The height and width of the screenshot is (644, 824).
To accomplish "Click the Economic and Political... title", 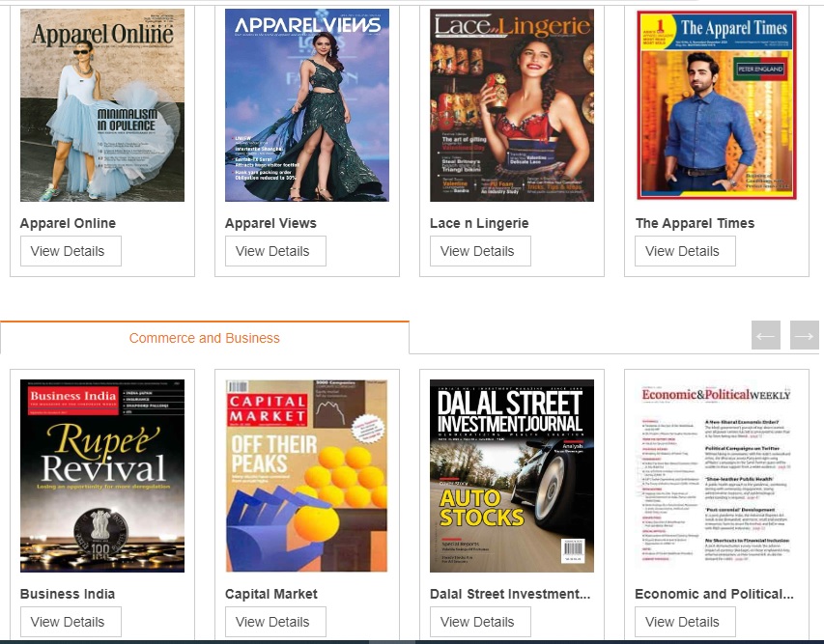I will pos(714,594).
